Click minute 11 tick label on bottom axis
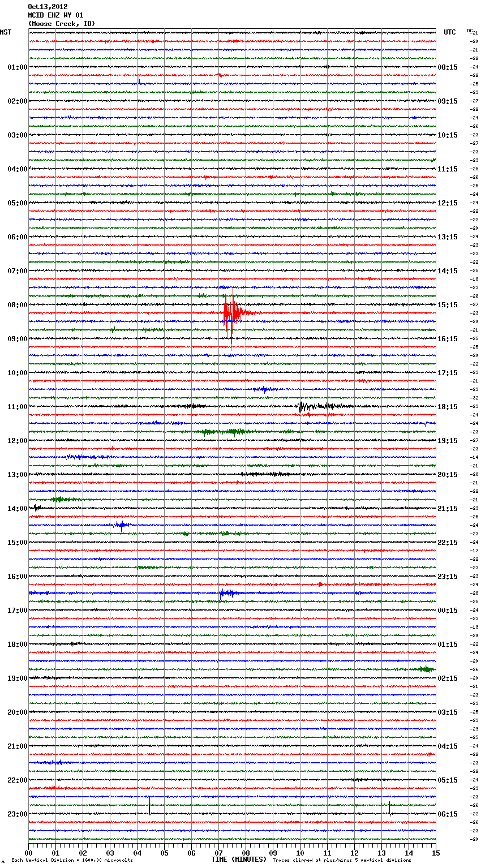This screenshot has height=868, width=481. pyautogui.click(x=327, y=853)
